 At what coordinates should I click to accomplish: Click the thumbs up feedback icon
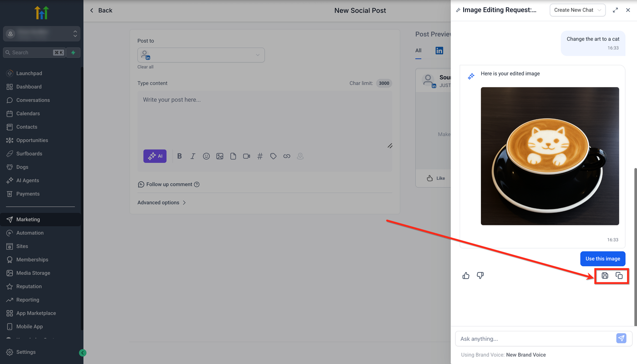click(466, 275)
